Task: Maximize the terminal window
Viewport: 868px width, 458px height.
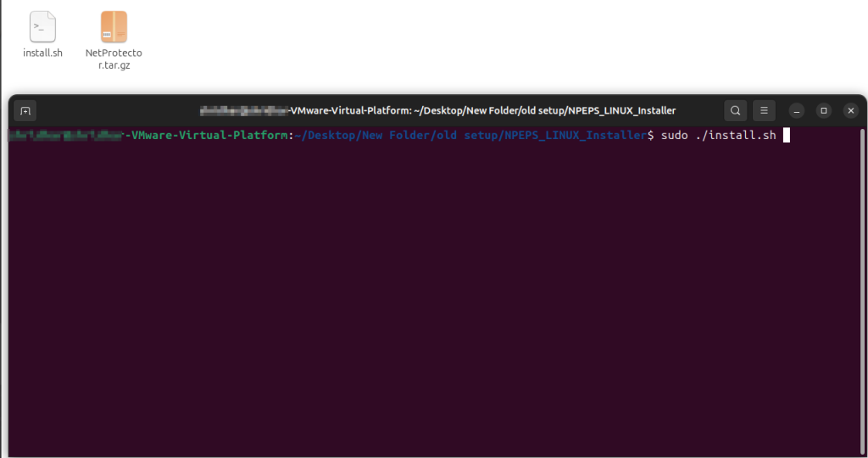Action: (x=823, y=111)
